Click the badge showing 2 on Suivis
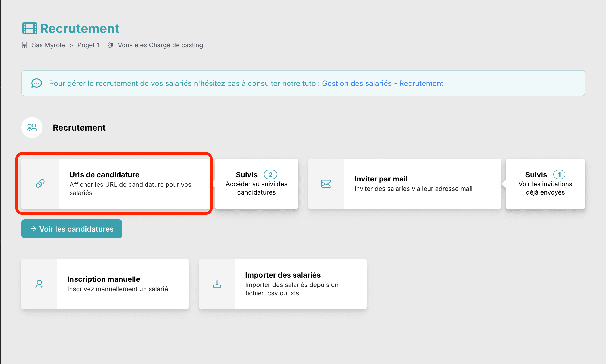The width and height of the screenshot is (606, 364). [270, 174]
